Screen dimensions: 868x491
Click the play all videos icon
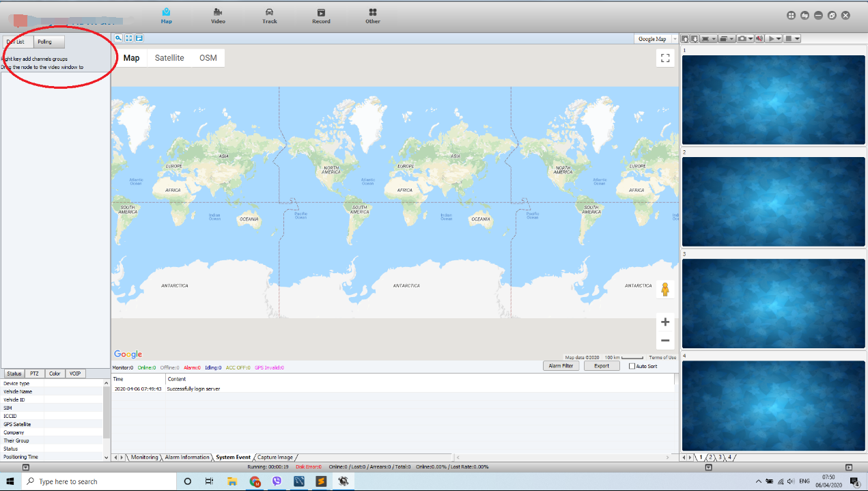click(x=772, y=39)
